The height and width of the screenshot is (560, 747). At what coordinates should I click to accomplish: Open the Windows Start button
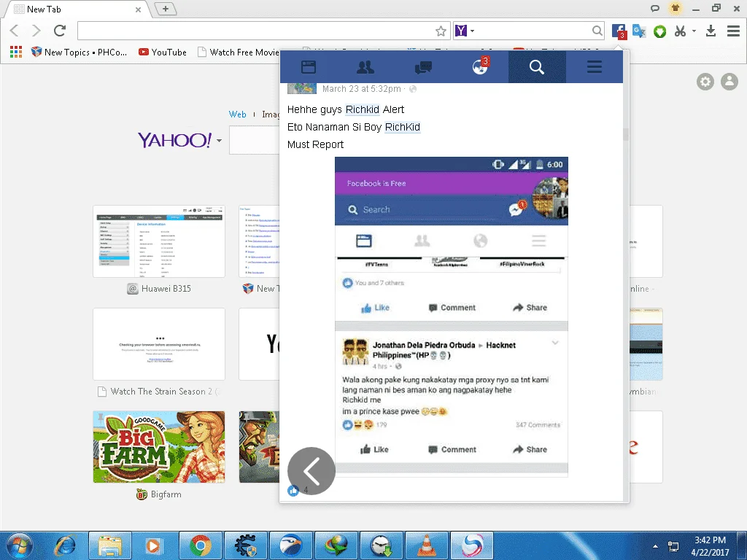20,545
